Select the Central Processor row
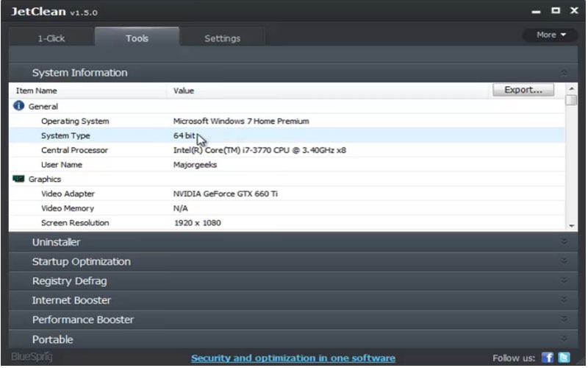588x368 pixels. (x=287, y=150)
